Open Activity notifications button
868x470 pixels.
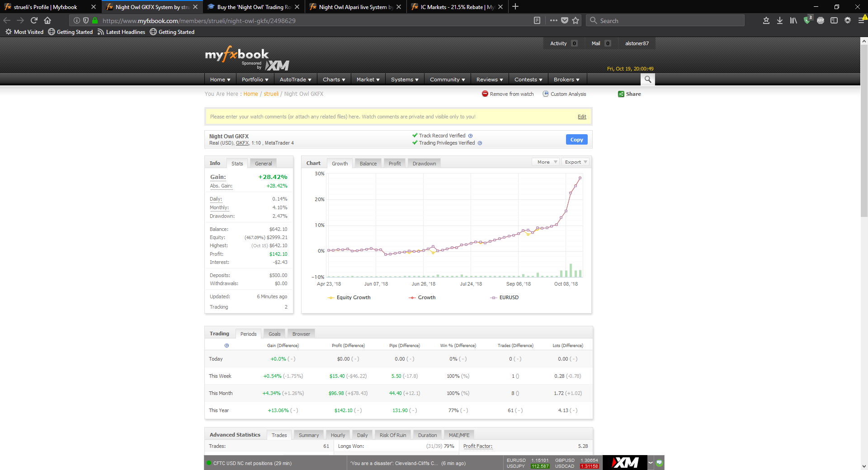click(563, 43)
